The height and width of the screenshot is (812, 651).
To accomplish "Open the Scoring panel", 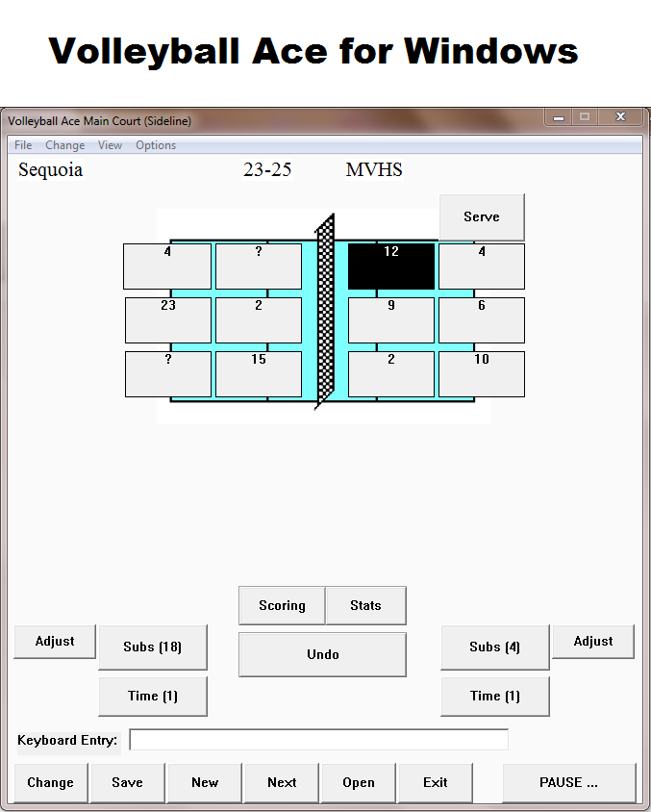I will (282, 605).
